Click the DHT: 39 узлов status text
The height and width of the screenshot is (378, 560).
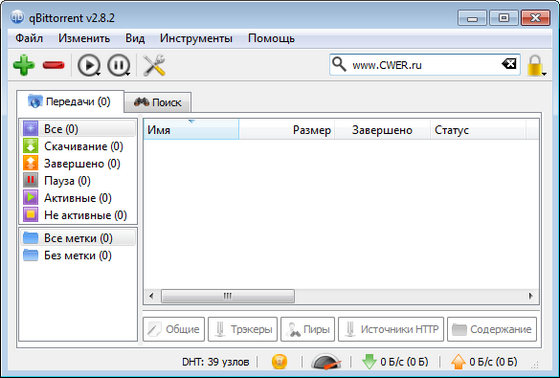[x=216, y=362]
